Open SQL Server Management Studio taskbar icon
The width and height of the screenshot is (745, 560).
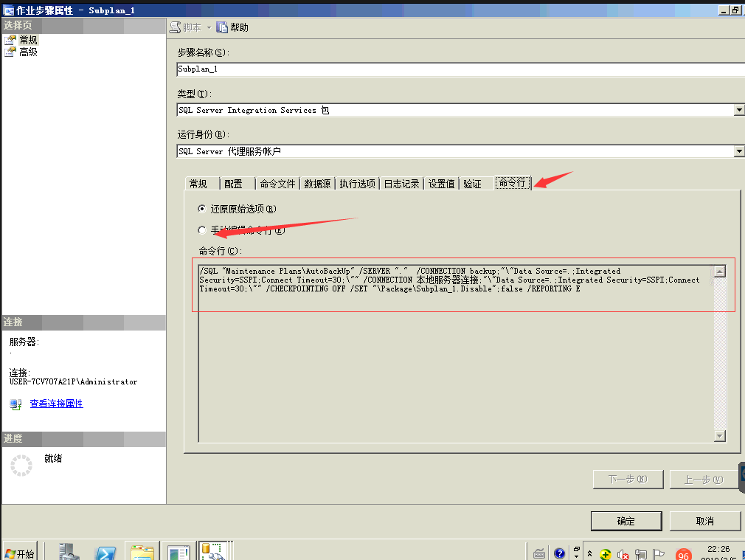coord(213,551)
